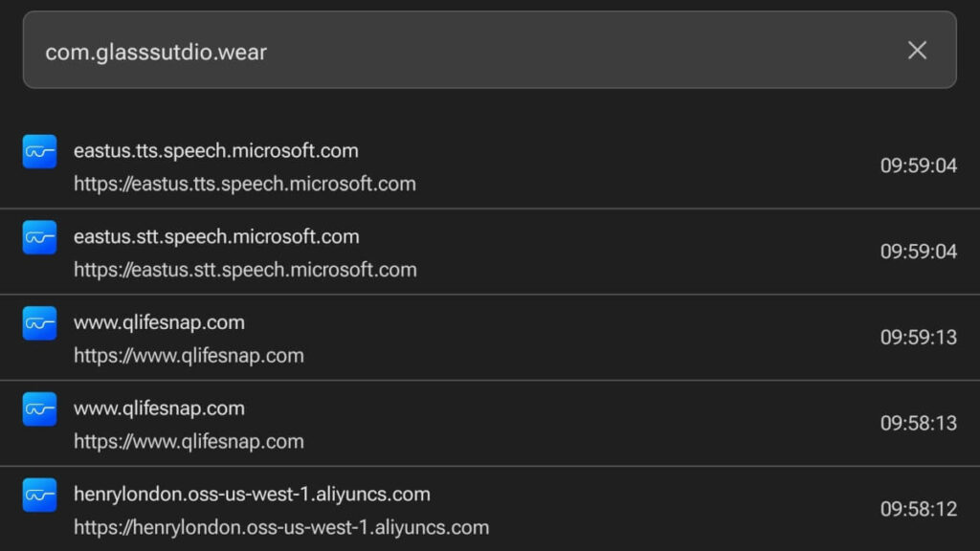Open the https://eastus.stt.speech.microsoft.com URL
The width and height of the screenshot is (980, 551).
point(245,270)
